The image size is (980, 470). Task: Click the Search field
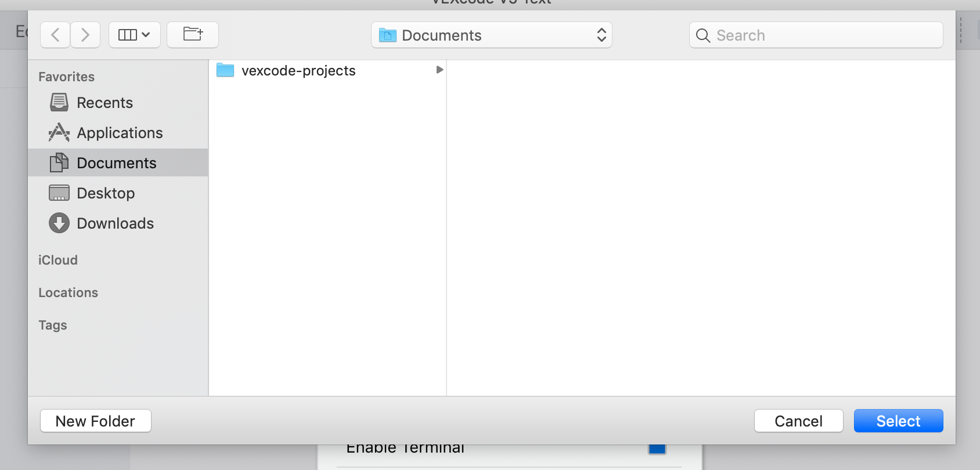[824, 35]
